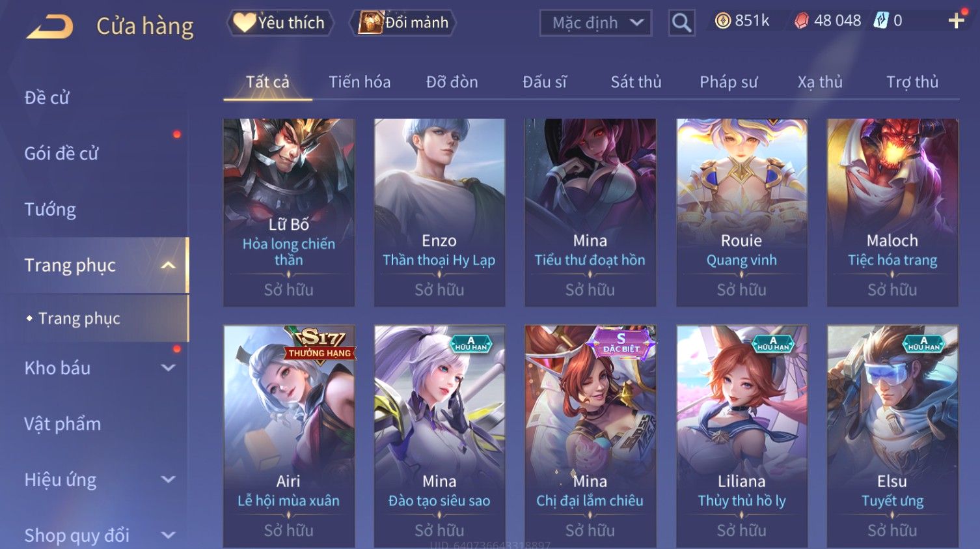Tap the blue voucher currency icon
Viewport: 980px width, 549px height.
[880, 21]
